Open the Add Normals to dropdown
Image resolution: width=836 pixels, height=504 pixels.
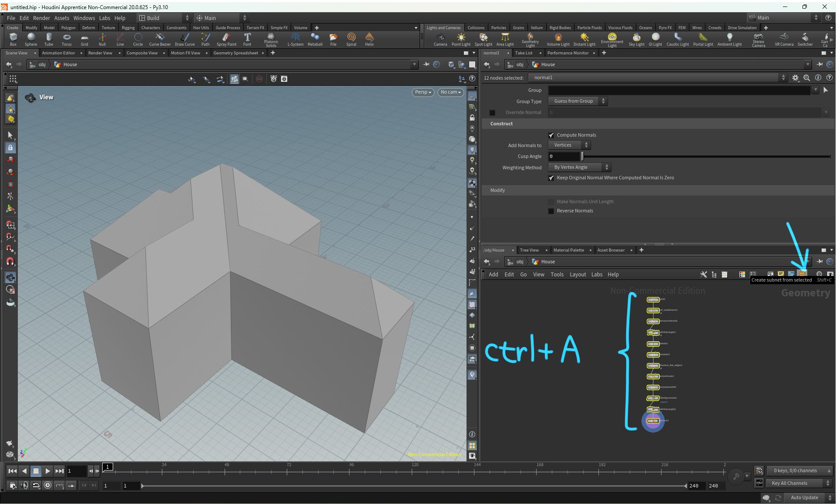(568, 145)
